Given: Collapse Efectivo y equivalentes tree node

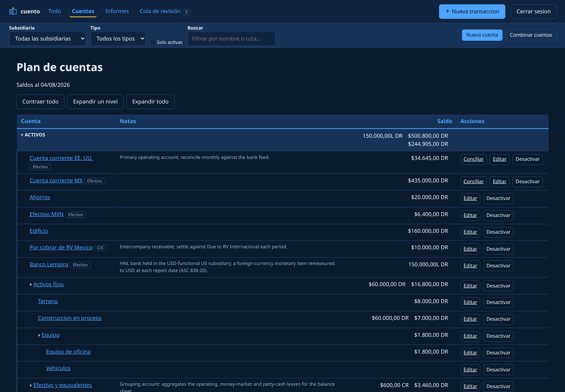Looking at the screenshot, I should pos(31,385).
